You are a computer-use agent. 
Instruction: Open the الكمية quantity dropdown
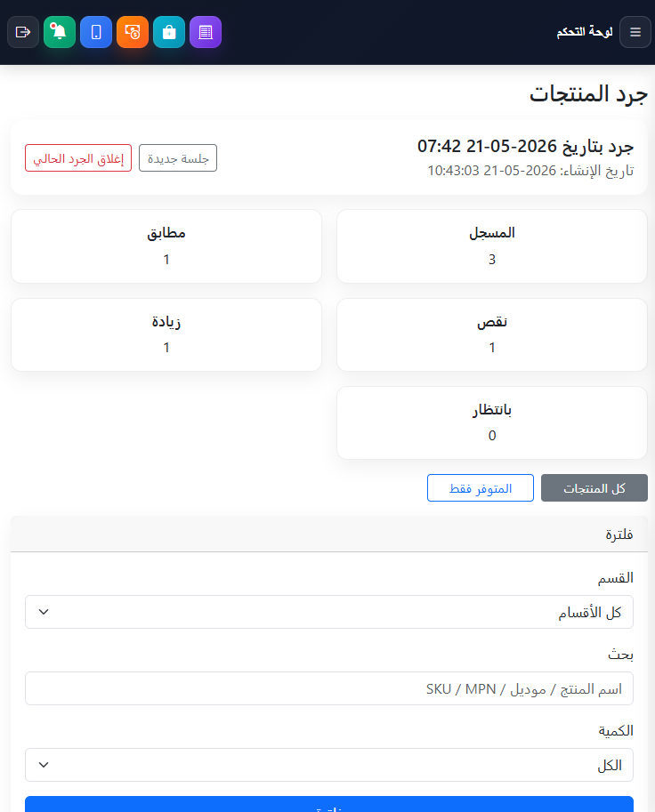pos(329,765)
